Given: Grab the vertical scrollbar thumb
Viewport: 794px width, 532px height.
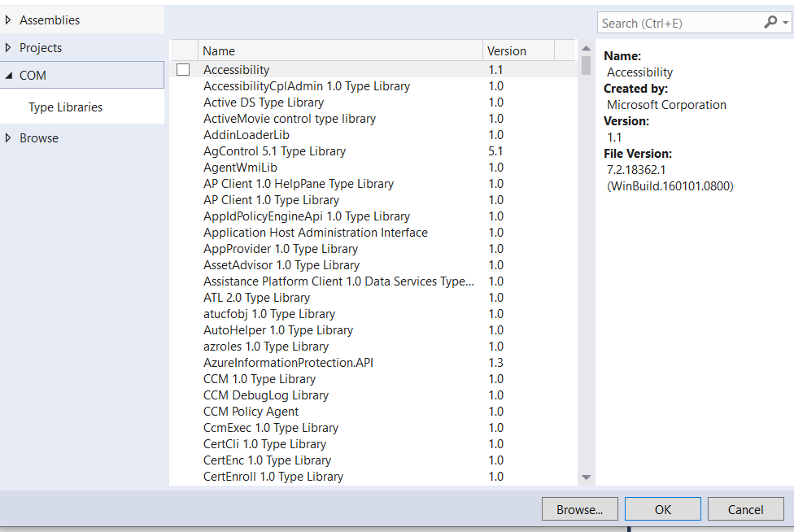Looking at the screenshot, I should coord(586,65).
